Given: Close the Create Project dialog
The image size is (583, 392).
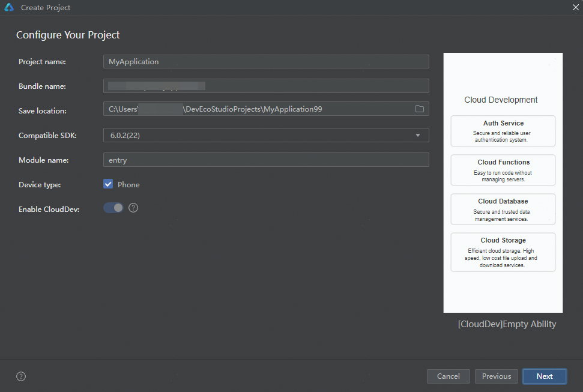Looking at the screenshot, I should pos(575,7).
